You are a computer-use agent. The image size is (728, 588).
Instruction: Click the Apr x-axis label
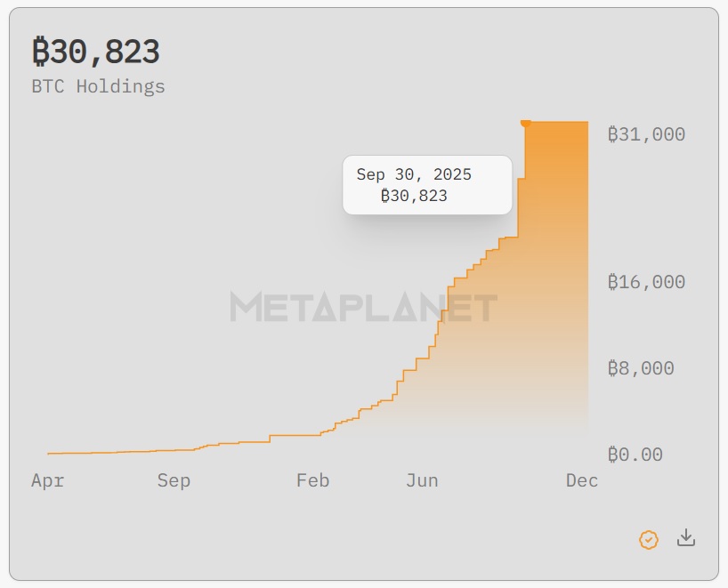point(47,480)
